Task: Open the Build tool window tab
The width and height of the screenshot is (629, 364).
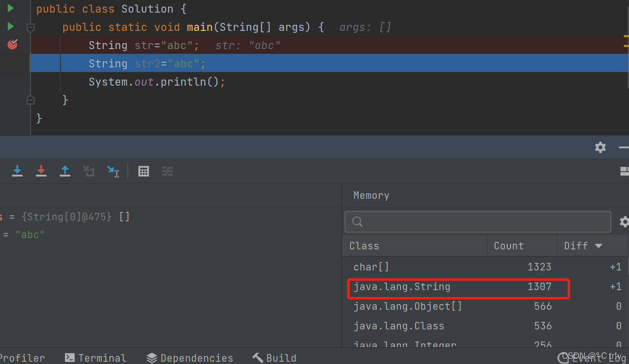Action: [274, 358]
